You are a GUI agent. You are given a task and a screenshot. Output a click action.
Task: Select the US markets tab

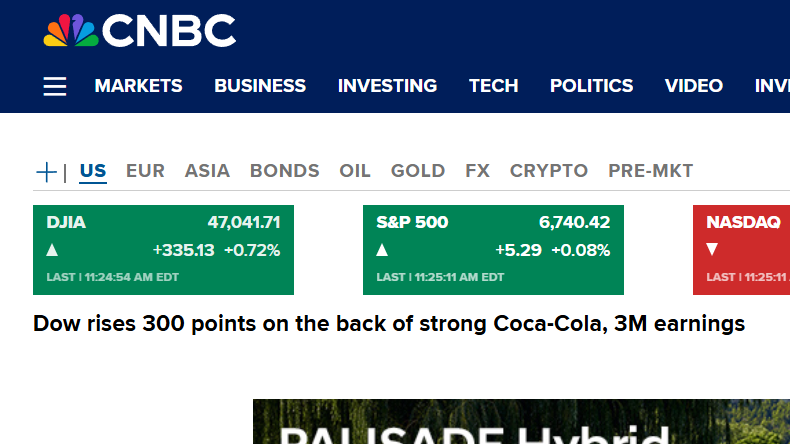93,171
